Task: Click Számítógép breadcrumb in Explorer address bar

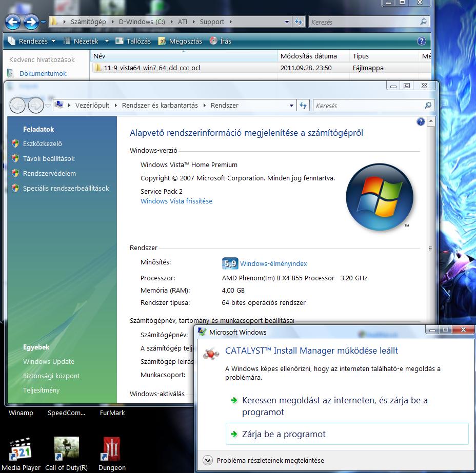Action: (88, 22)
